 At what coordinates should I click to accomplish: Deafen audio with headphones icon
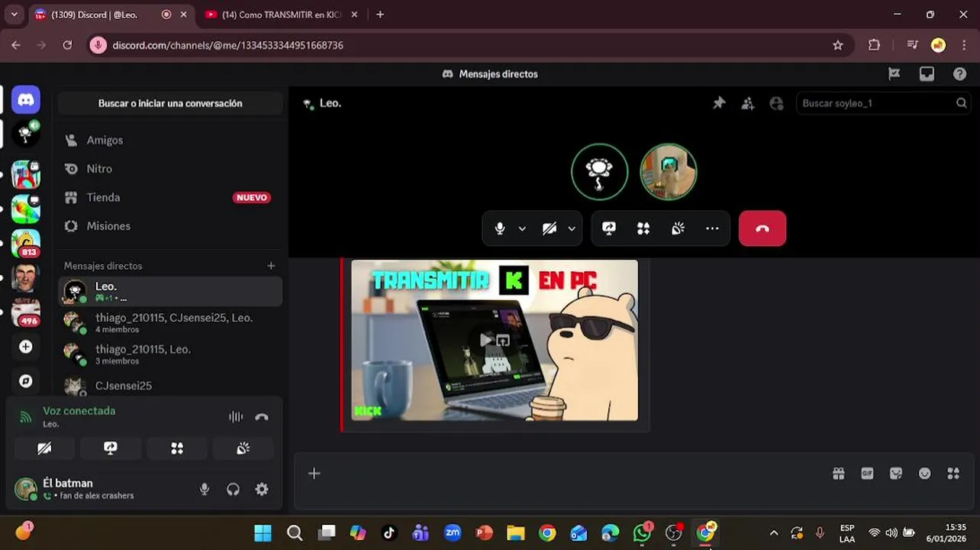pyautogui.click(x=234, y=490)
